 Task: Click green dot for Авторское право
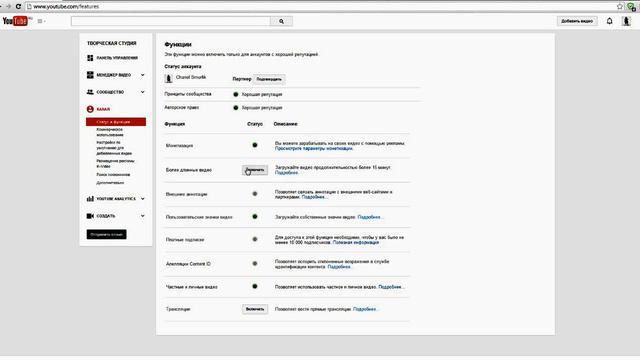click(236, 108)
